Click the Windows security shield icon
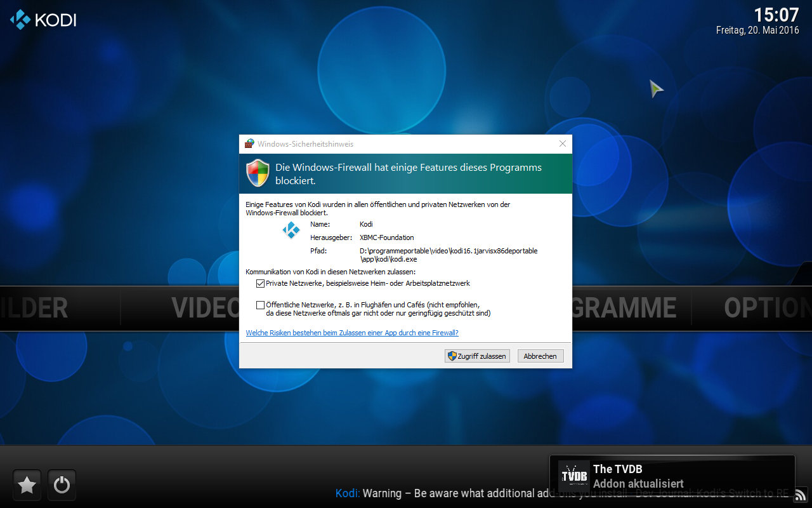Screen dimensions: 812x508 pos(258,173)
